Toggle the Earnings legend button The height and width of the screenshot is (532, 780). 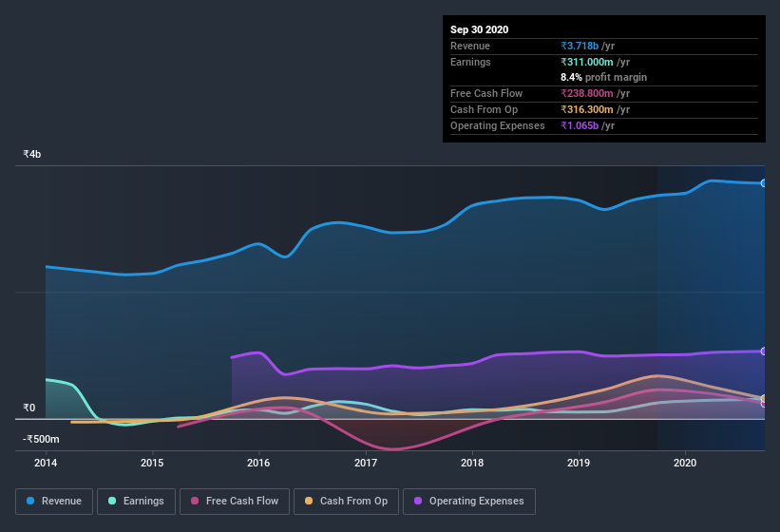(x=136, y=502)
